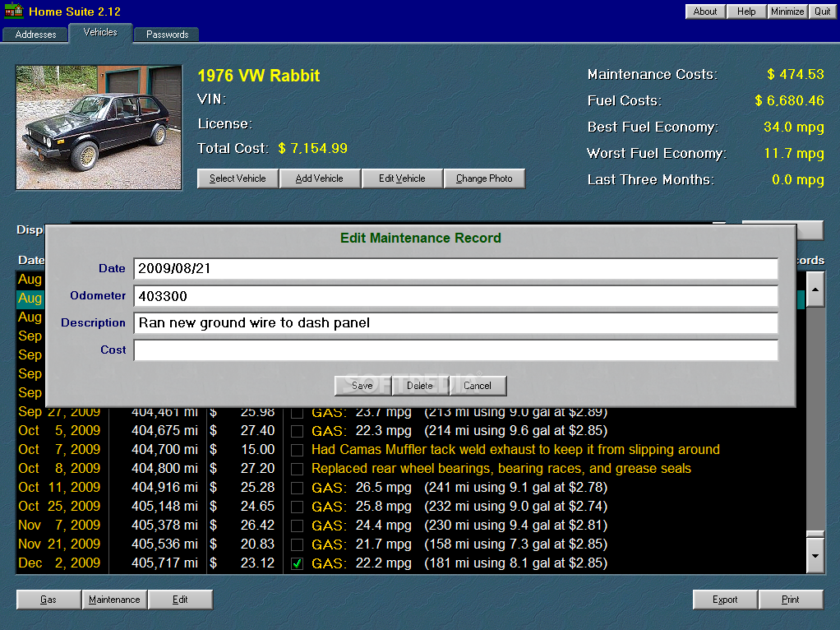Switch to the Vehicles tab
This screenshot has width=840, height=630.
(x=100, y=33)
